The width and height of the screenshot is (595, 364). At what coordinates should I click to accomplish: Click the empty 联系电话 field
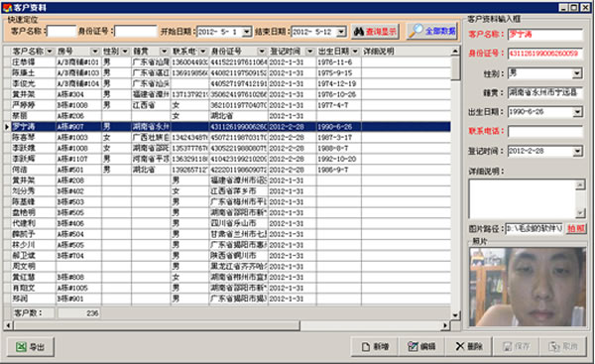click(545, 132)
